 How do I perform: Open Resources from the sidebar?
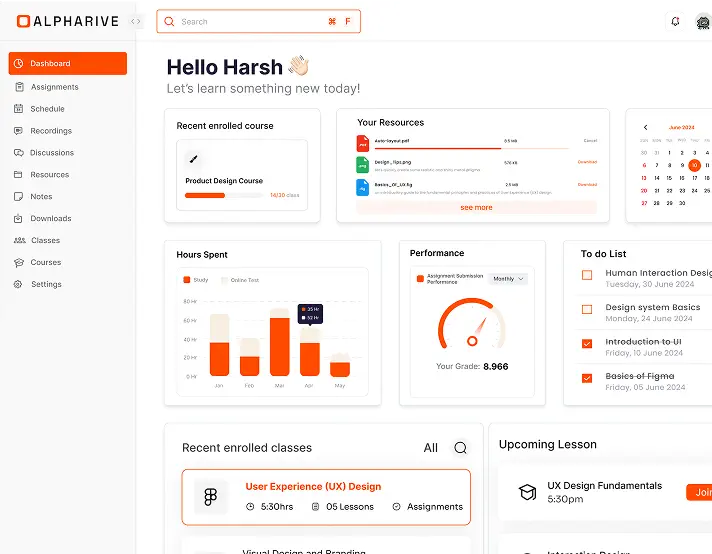pos(49,174)
